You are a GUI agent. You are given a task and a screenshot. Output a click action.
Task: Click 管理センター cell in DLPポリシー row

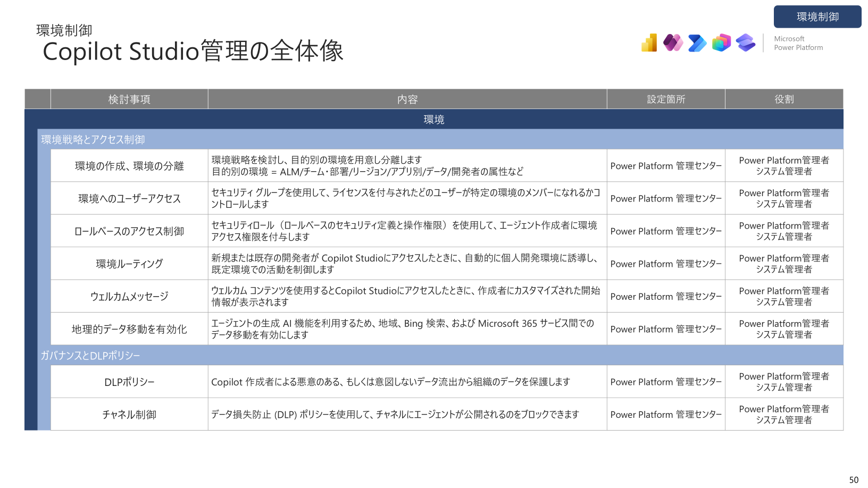click(666, 382)
